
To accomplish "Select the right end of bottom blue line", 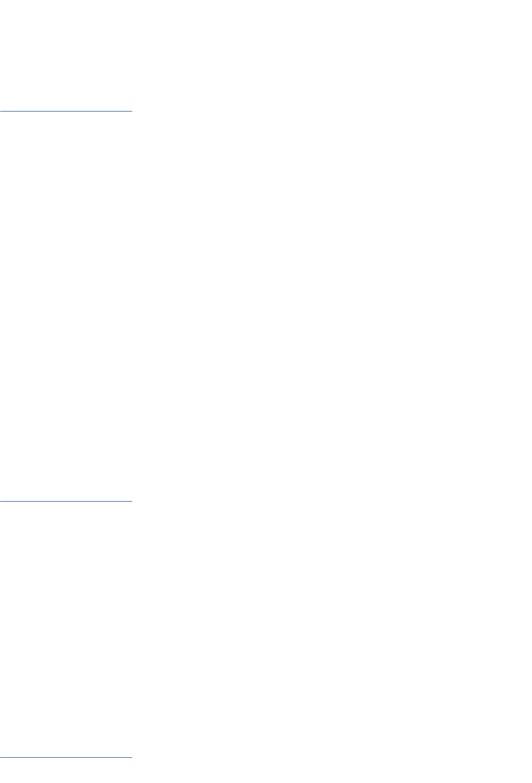I will [131, 757].
